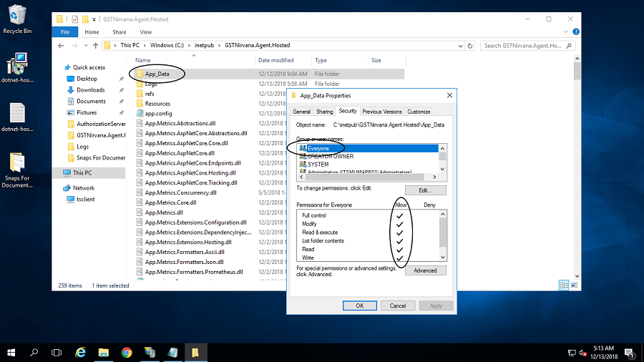Expand the ribbon chevron
The height and width of the screenshot is (362, 644).
(565, 31)
